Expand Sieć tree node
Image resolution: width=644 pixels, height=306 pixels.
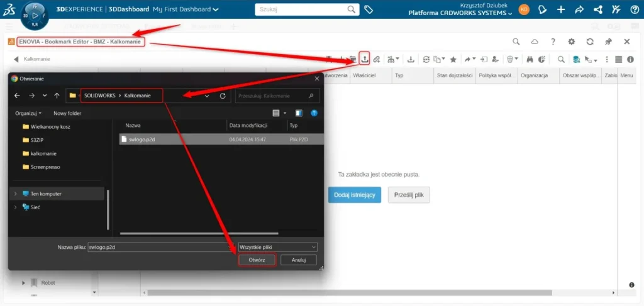click(16, 207)
